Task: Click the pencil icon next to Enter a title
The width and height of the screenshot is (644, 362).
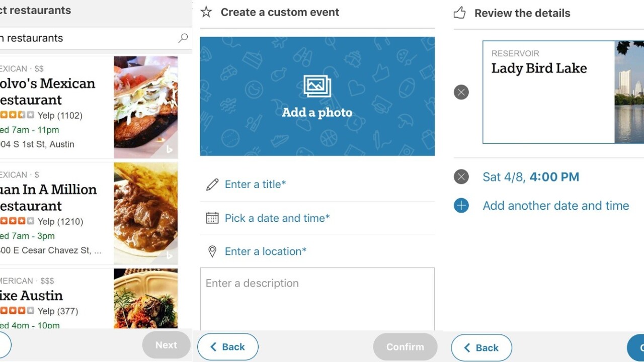Action: pos(212,185)
